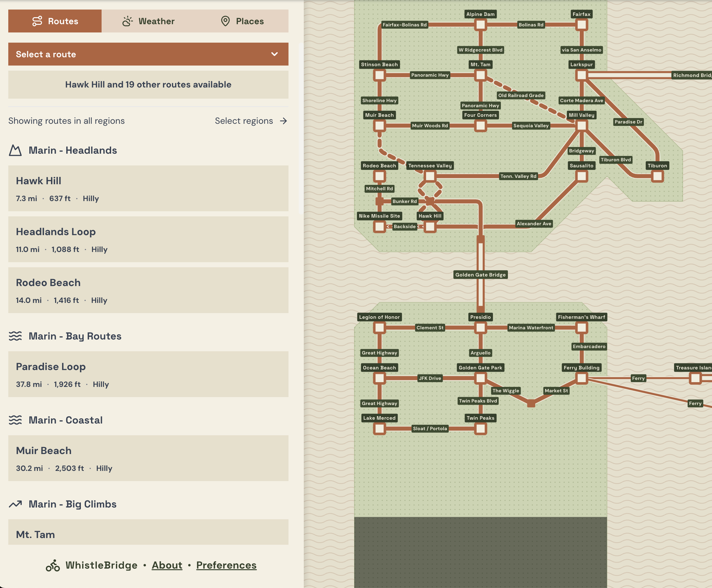Click the route icon in the Routes tab
The width and height of the screenshot is (712, 588).
(37, 21)
